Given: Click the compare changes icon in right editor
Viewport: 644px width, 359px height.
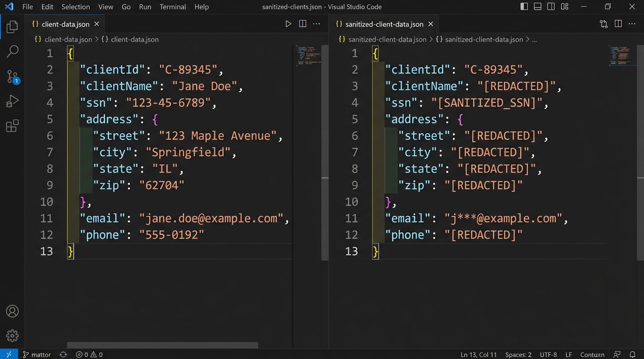Looking at the screenshot, I should pos(604,24).
